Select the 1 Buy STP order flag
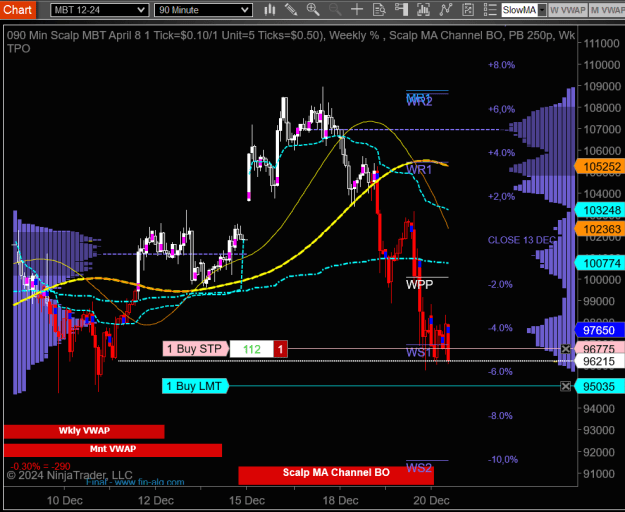This screenshot has width=625, height=512. tap(195, 349)
